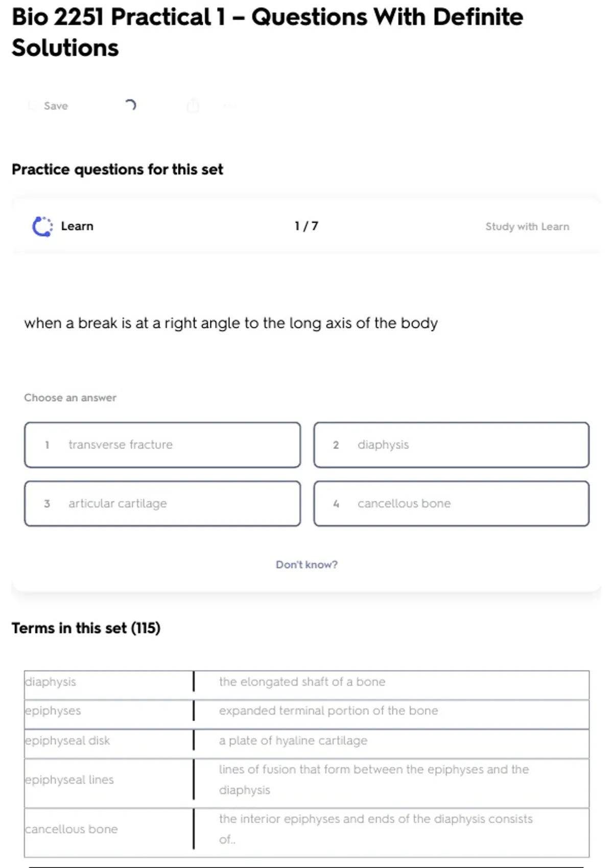Click the share icon
This screenshot has width=613, height=868.
193,105
